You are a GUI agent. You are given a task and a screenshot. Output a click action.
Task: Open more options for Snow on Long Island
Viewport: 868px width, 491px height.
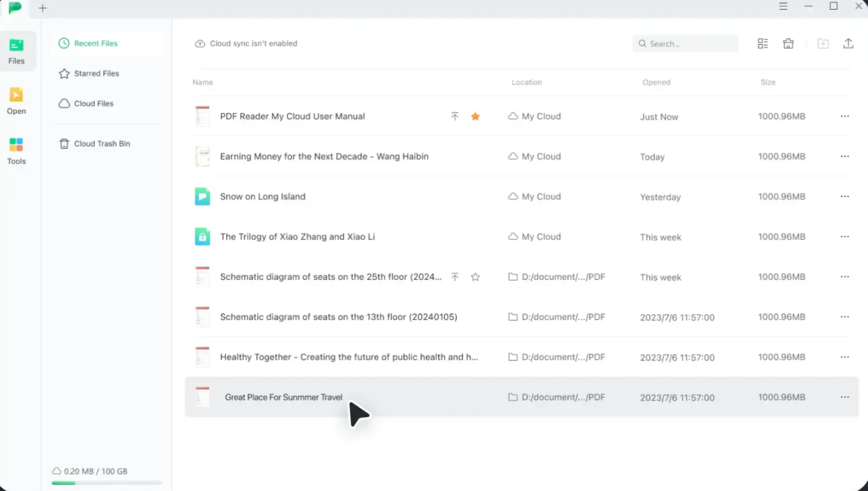845,197
